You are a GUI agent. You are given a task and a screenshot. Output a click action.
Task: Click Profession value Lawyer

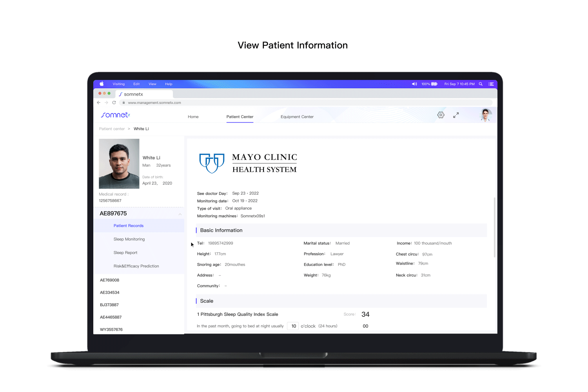337,254
